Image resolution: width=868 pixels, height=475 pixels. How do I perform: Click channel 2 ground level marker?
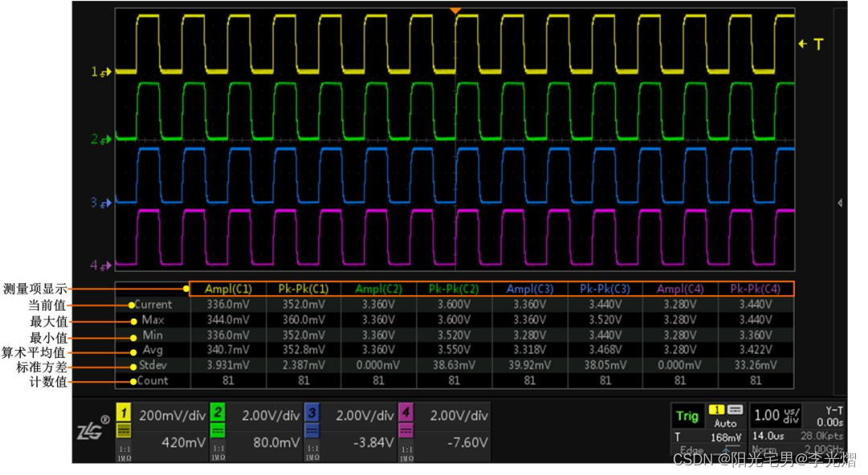(x=101, y=139)
